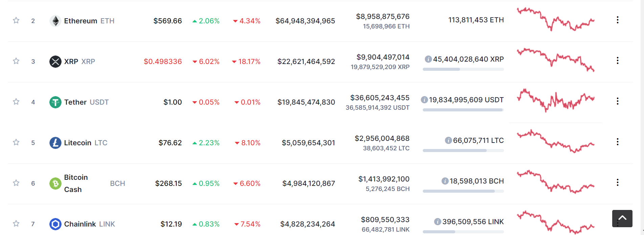Click the Chainlink hexagon logo icon

tap(55, 224)
